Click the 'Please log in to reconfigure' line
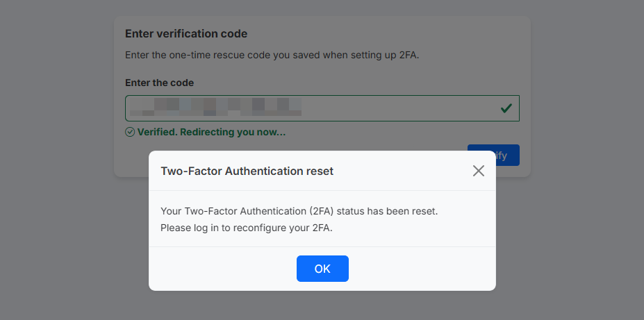The height and width of the screenshot is (320, 644). (247, 228)
